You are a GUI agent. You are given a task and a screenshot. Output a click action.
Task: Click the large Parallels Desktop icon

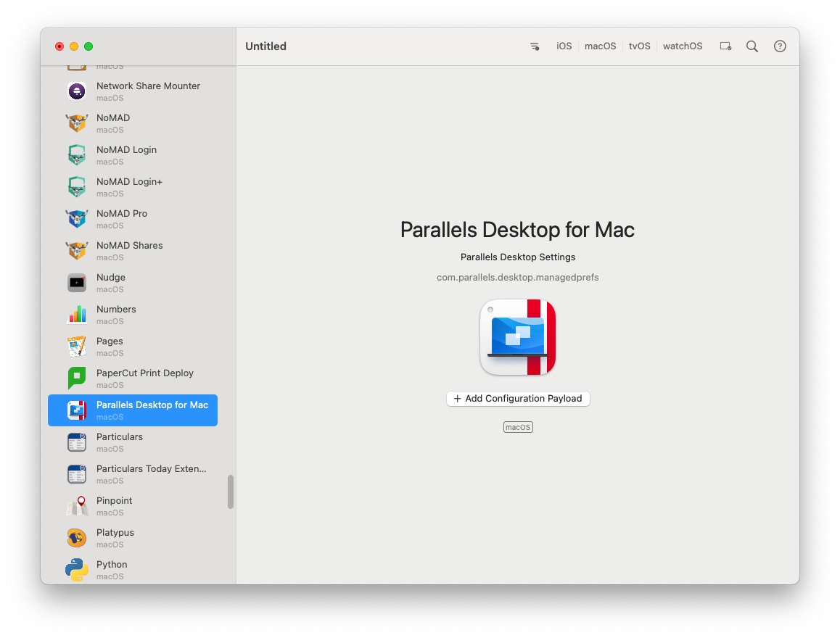[517, 337]
